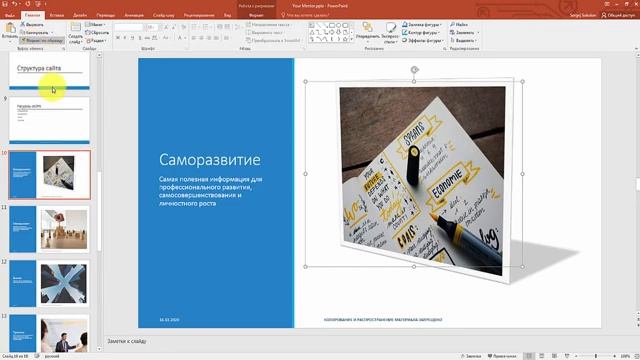Click Reset (Сбросить) slide button
This screenshot has height=360, width=640.
pyautogui.click(x=97, y=32)
